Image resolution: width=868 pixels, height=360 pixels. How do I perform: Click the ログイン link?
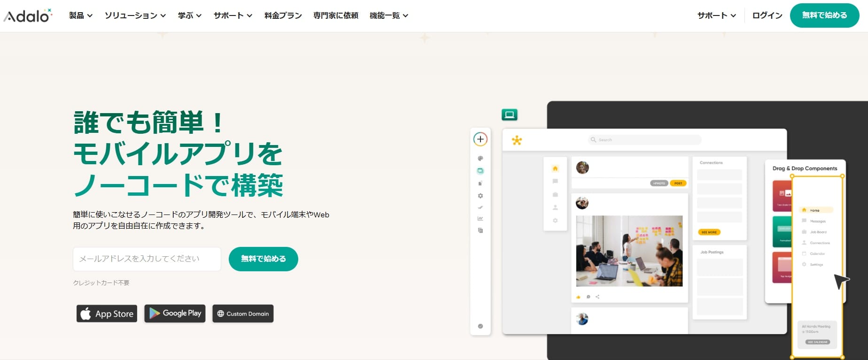tap(767, 15)
